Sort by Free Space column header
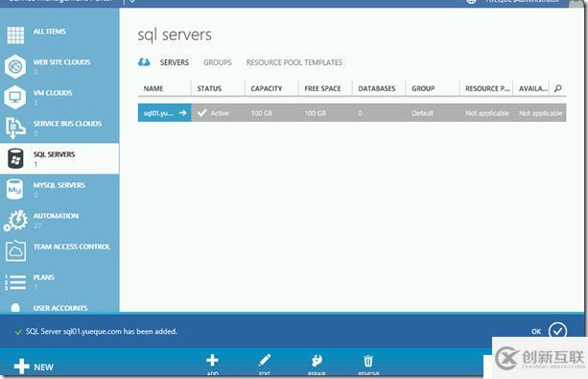The height and width of the screenshot is (379, 588). point(322,88)
